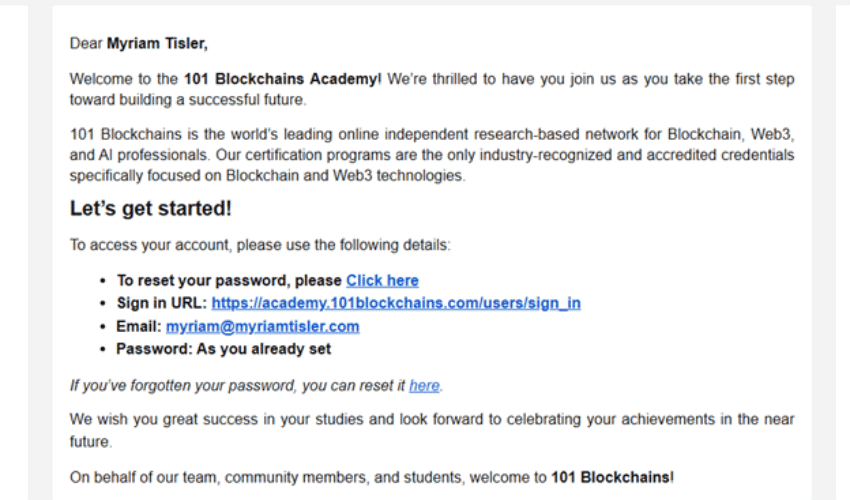The image size is (850, 500).
Task: Click "toward building a successful future" line
Action: pos(187,100)
